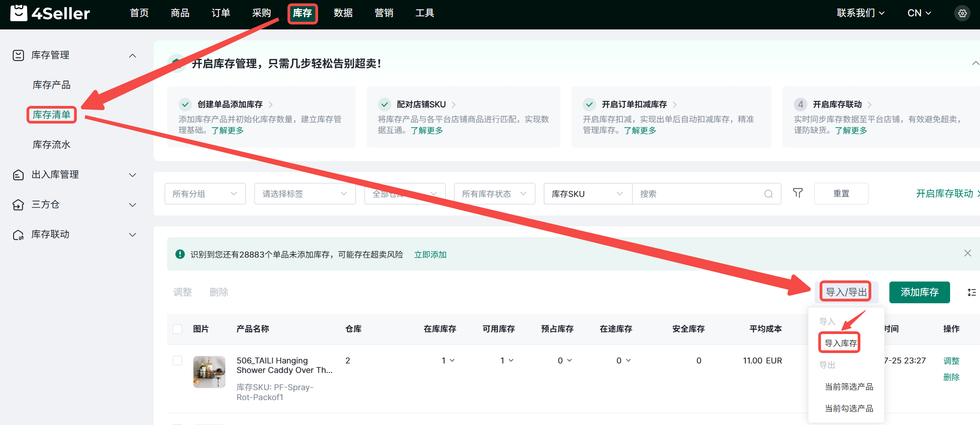
Task: Click the filter funnel icon
Action: pyautogui.click(x=798, y=193)
